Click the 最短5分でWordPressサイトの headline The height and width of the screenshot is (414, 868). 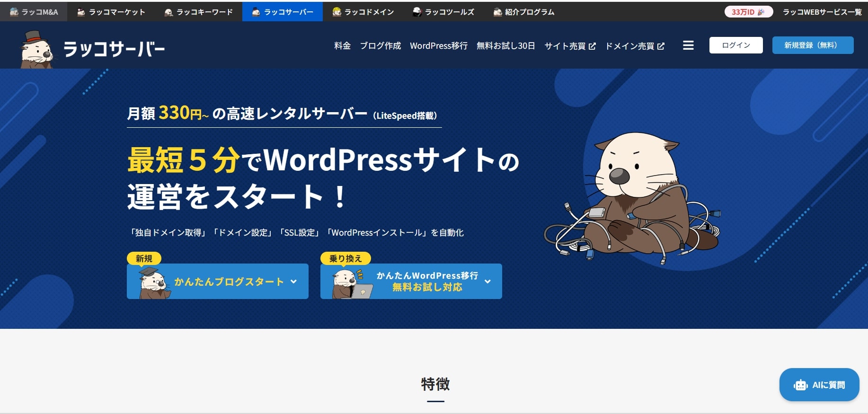pos(323,160)
